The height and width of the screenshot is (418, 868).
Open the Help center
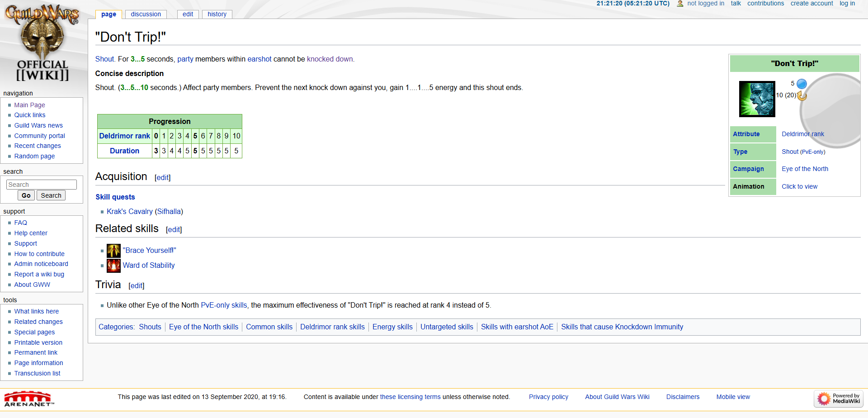click(31, 233)
